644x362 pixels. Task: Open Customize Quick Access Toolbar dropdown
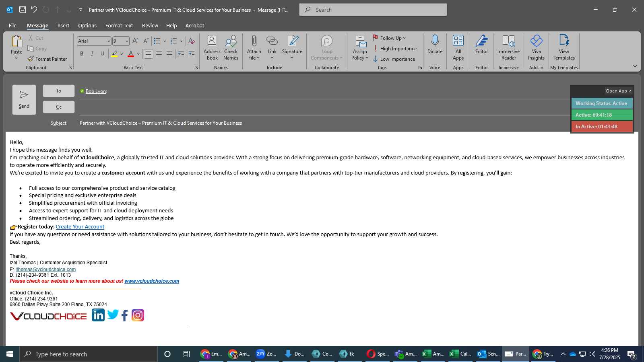click(x=80, y=10)
